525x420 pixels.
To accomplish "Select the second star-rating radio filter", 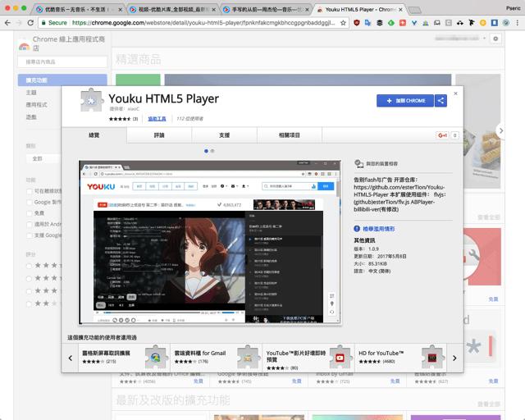I will 30,278.
